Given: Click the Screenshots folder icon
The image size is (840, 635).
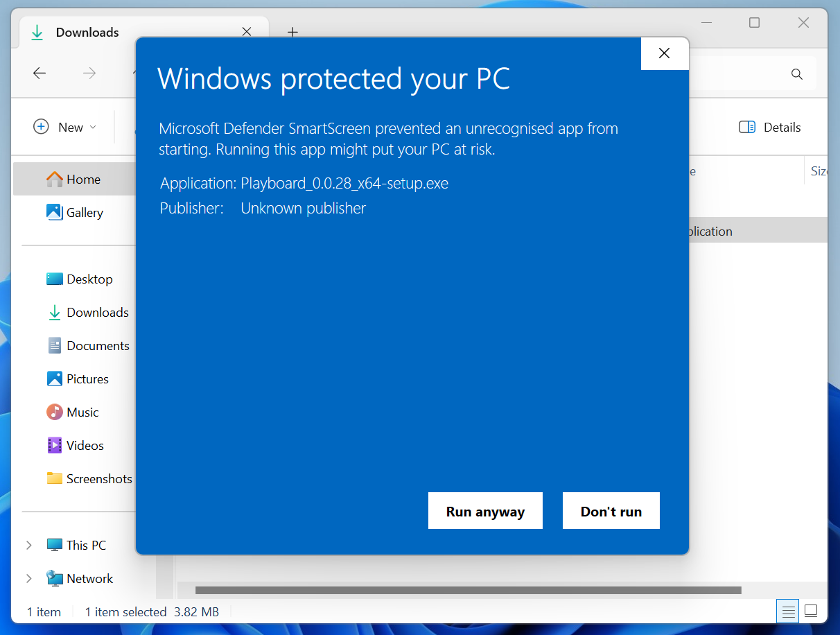Looking at the screenshot, I should 55,478.
